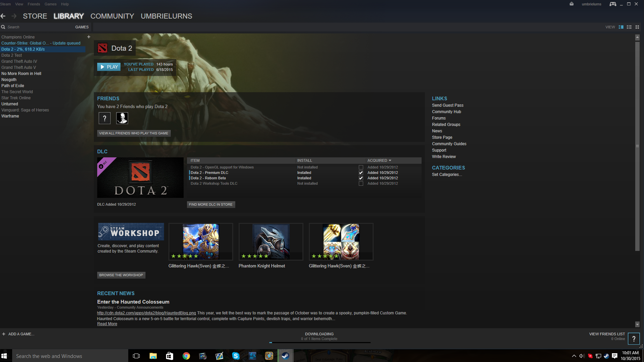This screenshot has width=644, height=362.
Task: Click the scroll down arrow
Action: (x=637, y=324)
